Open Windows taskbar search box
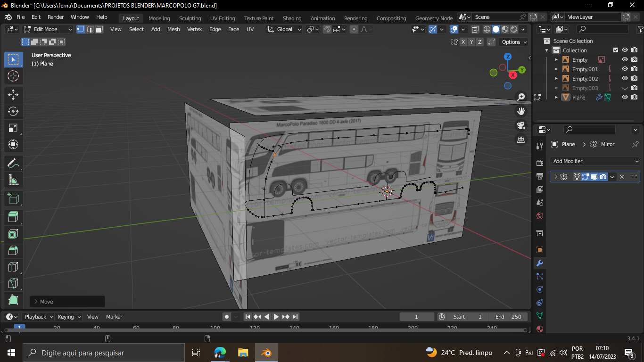644x362 pixels. pos(103,353)
